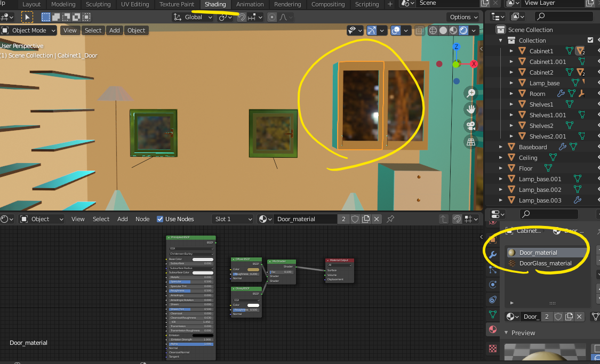Open viewport View menu
Viewport: 600px width, 364px height.
coord(70,30)
